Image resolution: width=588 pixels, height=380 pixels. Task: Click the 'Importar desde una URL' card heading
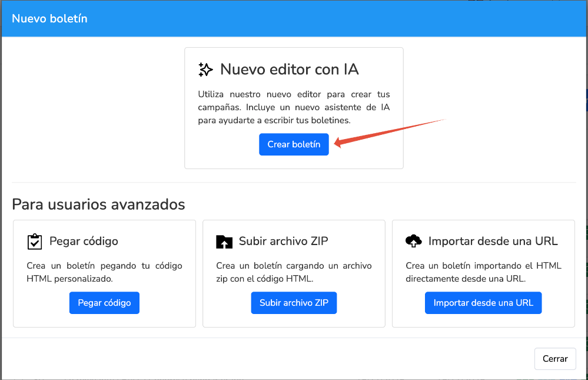[x=493, y=241]
